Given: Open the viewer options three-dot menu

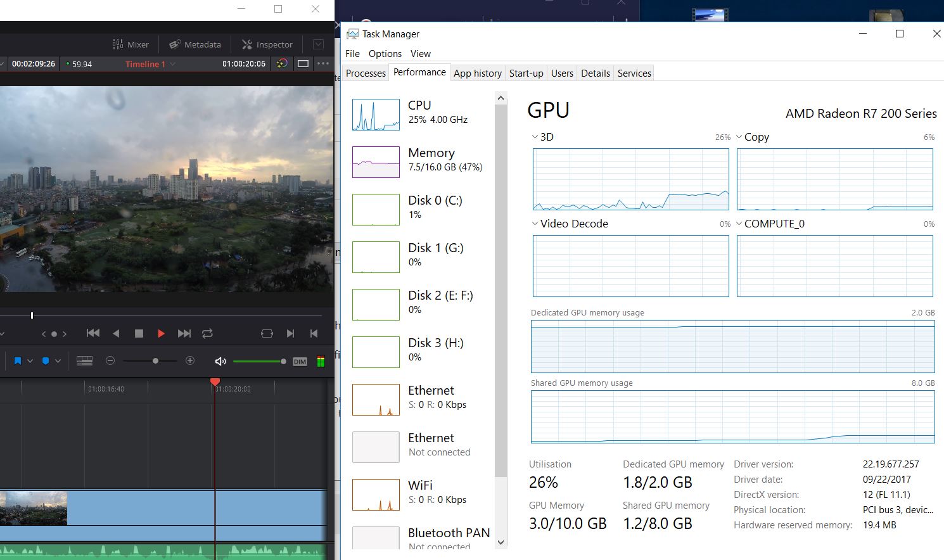Looking at the screenshot, I should coord(323,63).
